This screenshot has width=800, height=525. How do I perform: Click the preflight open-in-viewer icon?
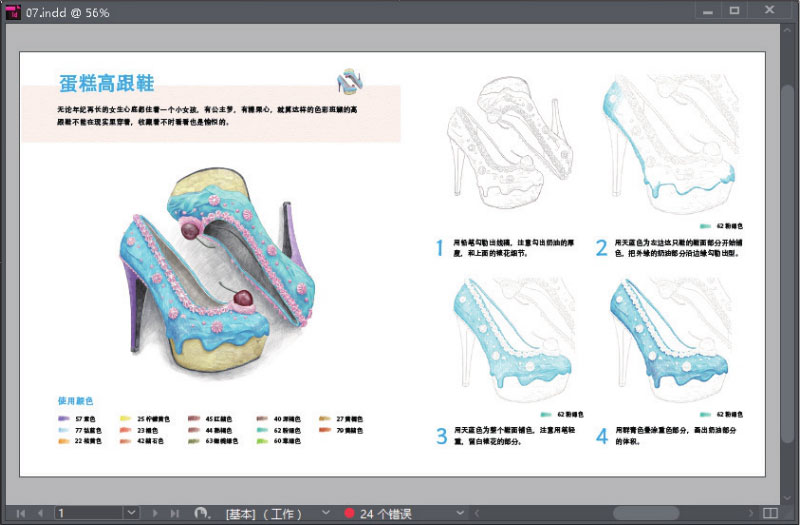[x=202, y=513]
